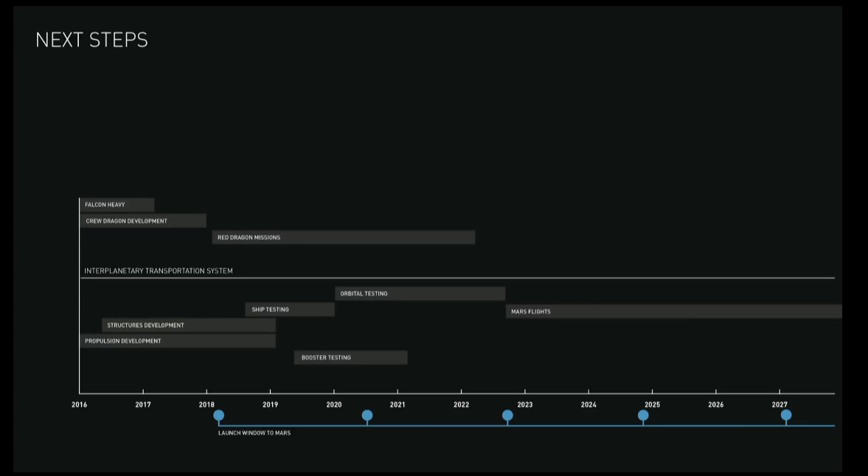
Task: Click the Launch Window to Mars label
Action: 254,433
